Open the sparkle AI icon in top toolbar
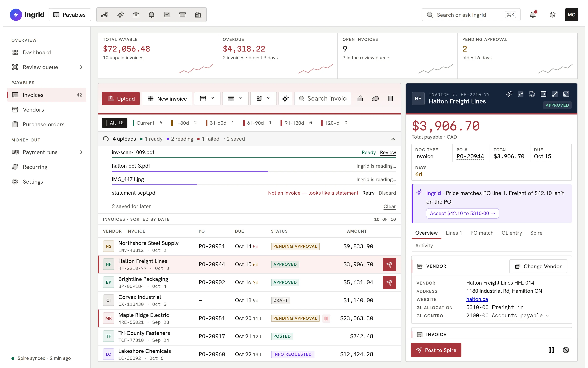 120,15
